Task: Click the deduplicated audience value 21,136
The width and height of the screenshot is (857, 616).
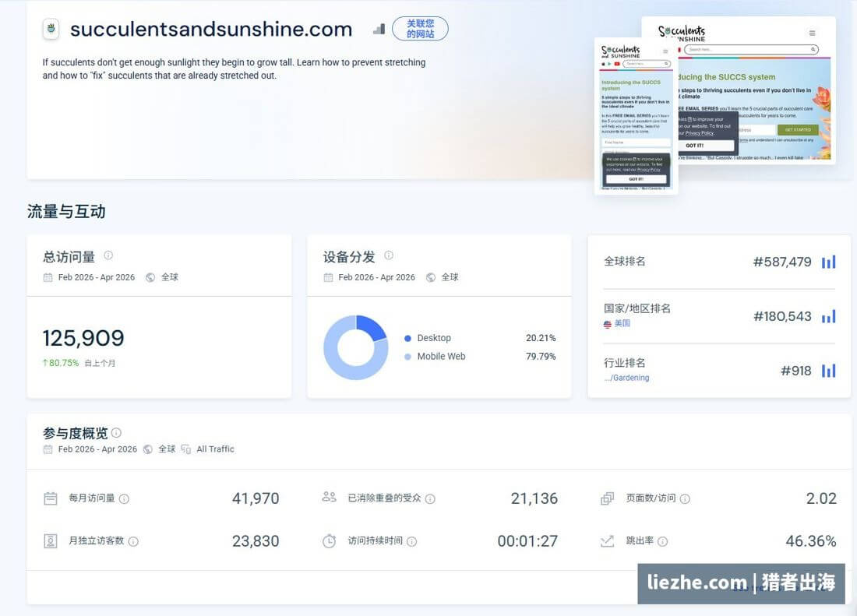Action: click(x=534, y=498)
